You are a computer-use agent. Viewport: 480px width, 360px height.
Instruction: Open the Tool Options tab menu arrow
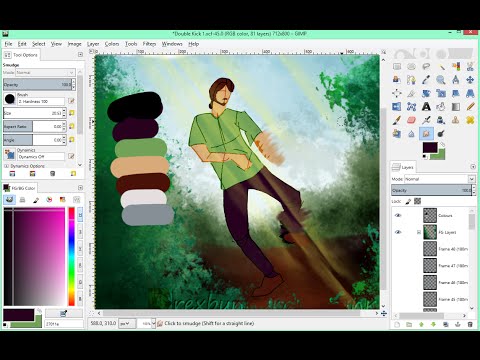(80, 54)
